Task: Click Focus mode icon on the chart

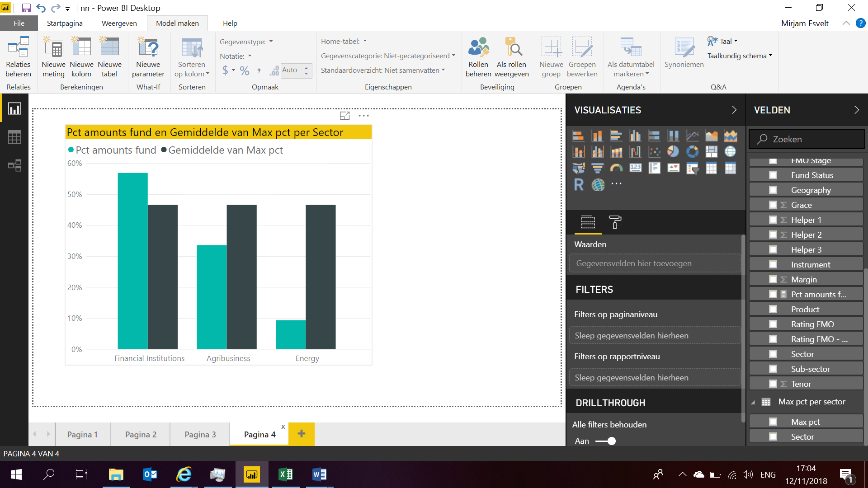Action: (344, 116)
